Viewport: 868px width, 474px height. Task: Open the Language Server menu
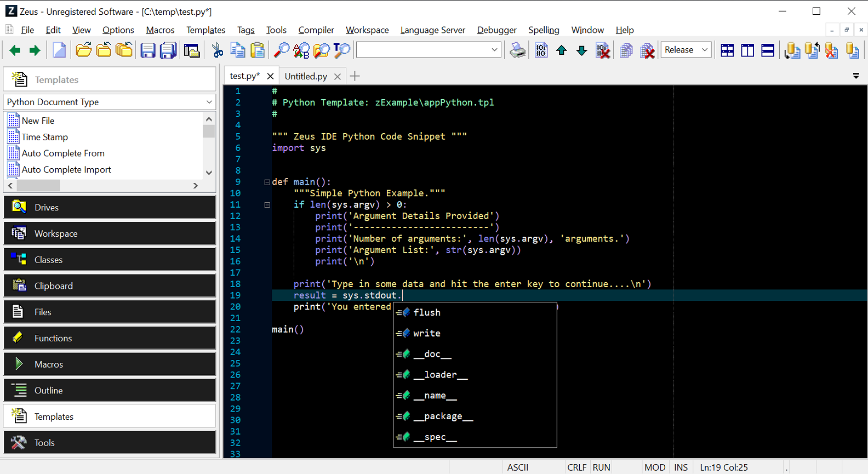tap(433, 30)
